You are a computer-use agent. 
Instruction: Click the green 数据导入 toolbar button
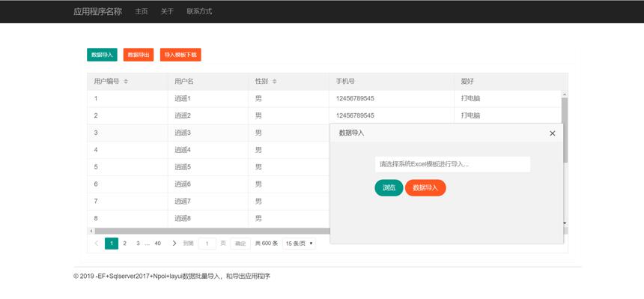[x=102, y=55]
